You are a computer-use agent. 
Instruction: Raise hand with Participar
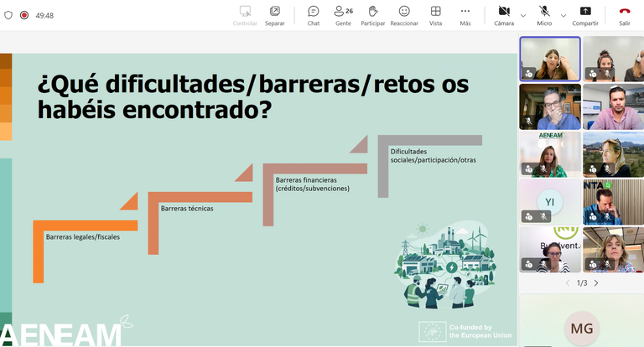tap(373, 16)
